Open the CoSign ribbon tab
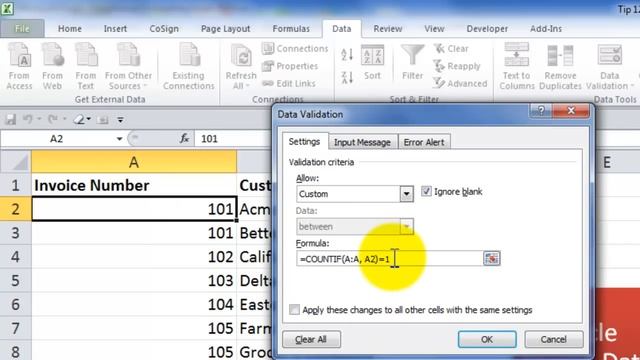This screenshot has height=360, width=640. [x=164, y=29]
